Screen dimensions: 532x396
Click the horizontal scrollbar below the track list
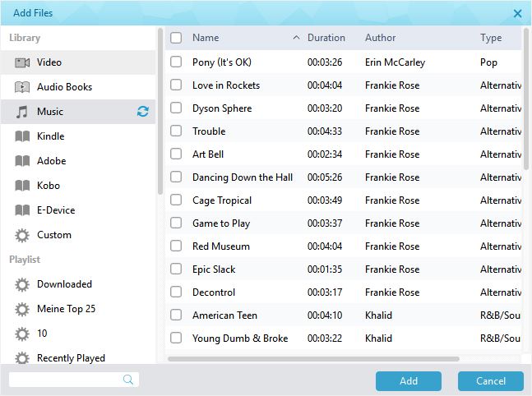[x=312, y=359]
